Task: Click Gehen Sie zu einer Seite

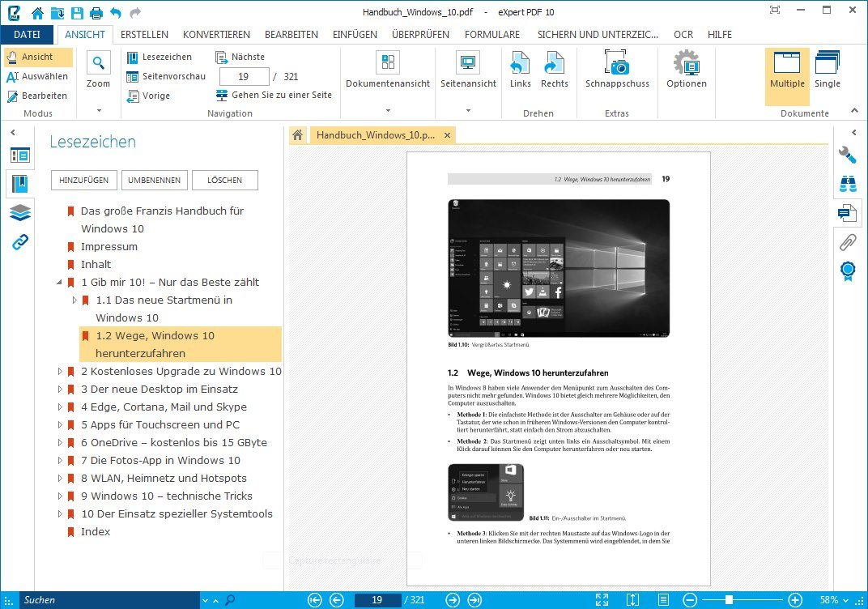Action: pos(274,96)
